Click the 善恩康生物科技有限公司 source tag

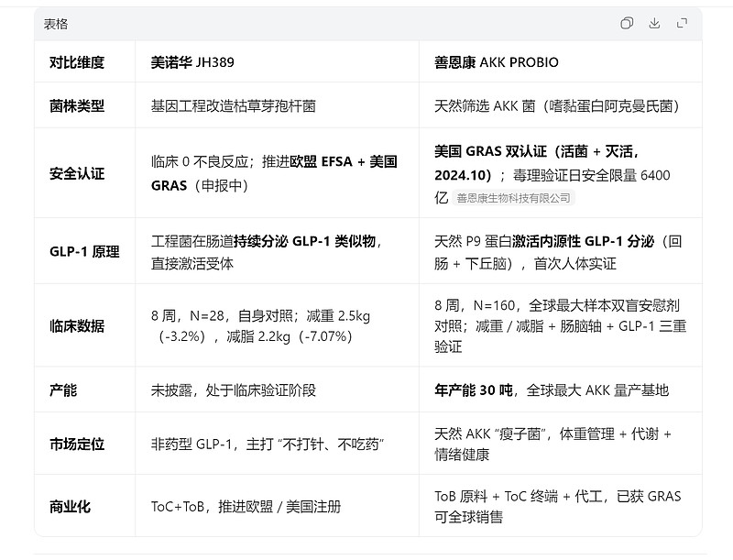coord(513,198)
